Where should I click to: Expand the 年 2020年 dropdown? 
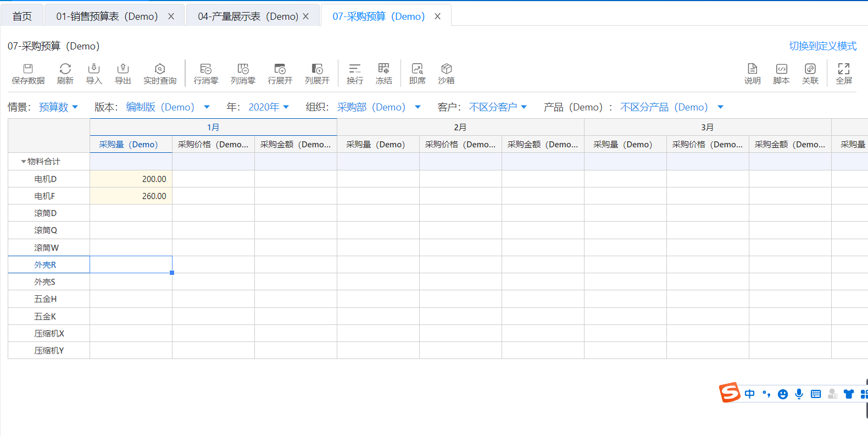coord(269,107)
